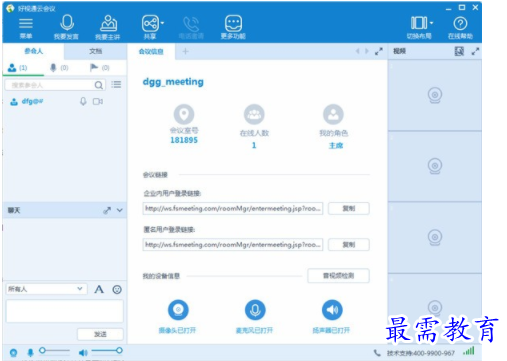Open the chat recipient dropdown

click(x=46, y=289)
